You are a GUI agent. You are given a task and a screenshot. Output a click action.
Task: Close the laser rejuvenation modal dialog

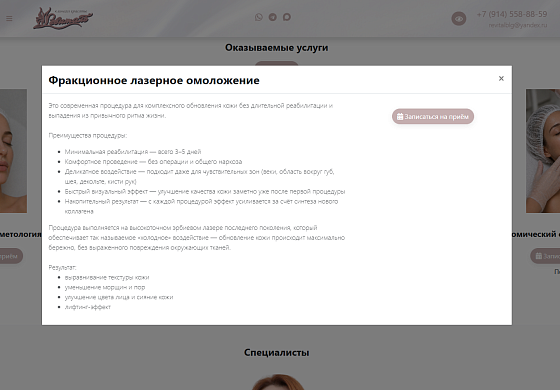pyautogui.click(x=501, y=79)
